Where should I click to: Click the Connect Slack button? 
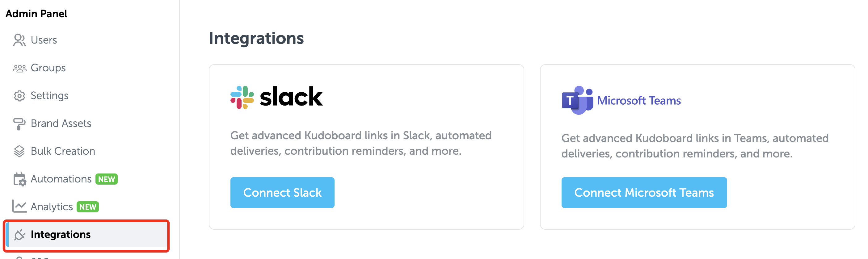(x=282, y=193)
